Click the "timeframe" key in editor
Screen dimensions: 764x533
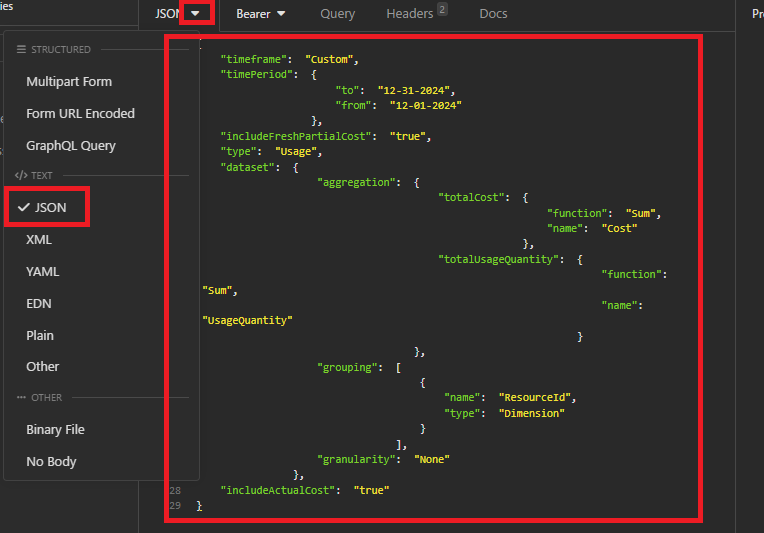click(x=253, y=59)
